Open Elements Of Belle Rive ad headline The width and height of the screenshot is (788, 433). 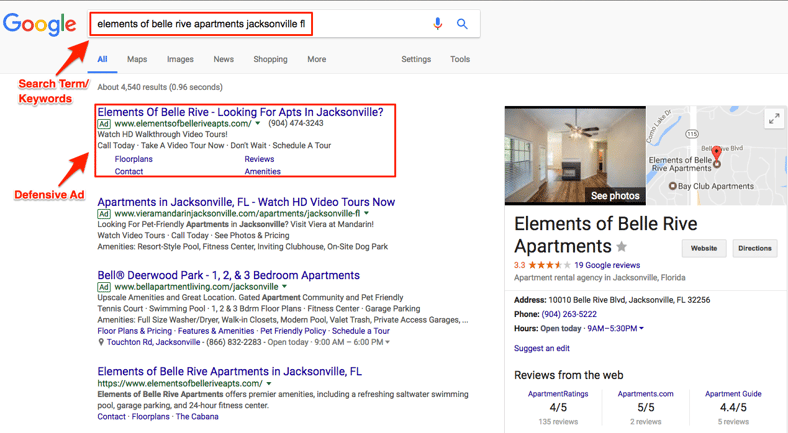[x=240, y=112]
